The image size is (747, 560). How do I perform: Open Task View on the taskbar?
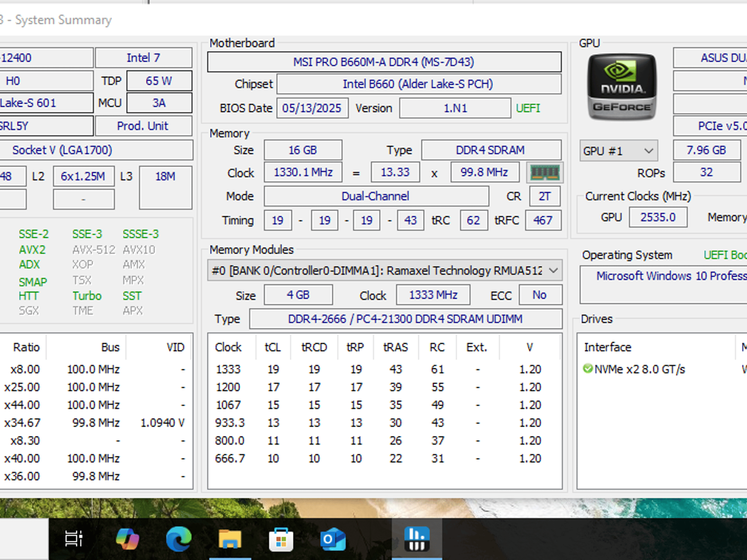74,538
